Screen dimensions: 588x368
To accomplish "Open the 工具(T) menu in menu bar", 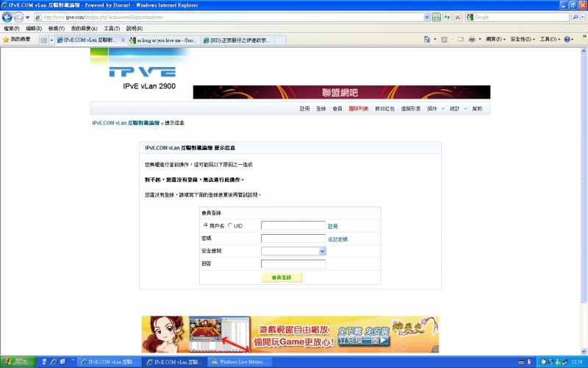I will [x=112, y=29].
